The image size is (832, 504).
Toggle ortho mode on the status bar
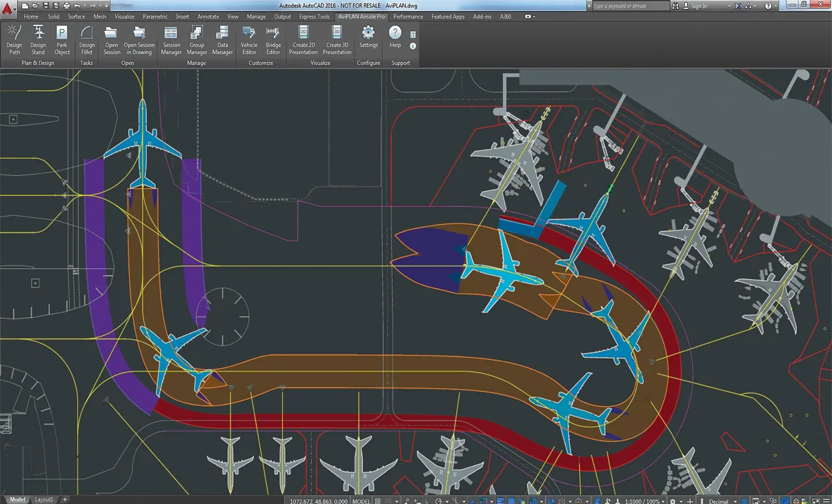coord(427,501)
